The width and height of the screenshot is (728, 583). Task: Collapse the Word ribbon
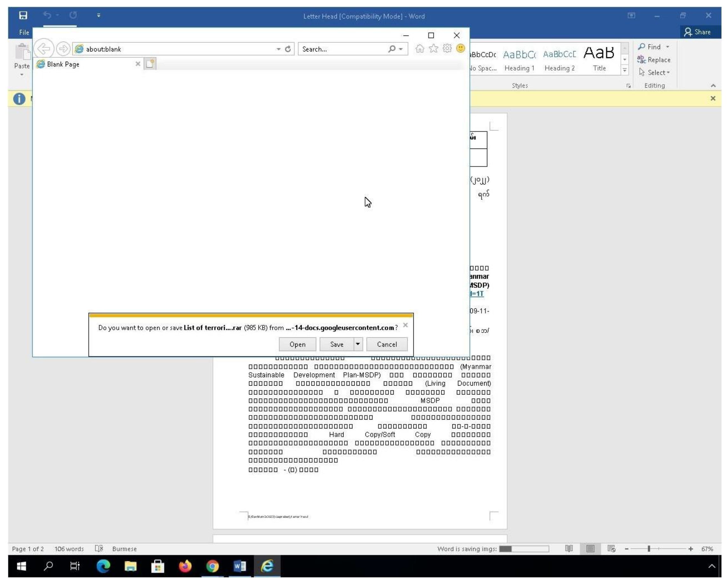[x=713, y=86]
